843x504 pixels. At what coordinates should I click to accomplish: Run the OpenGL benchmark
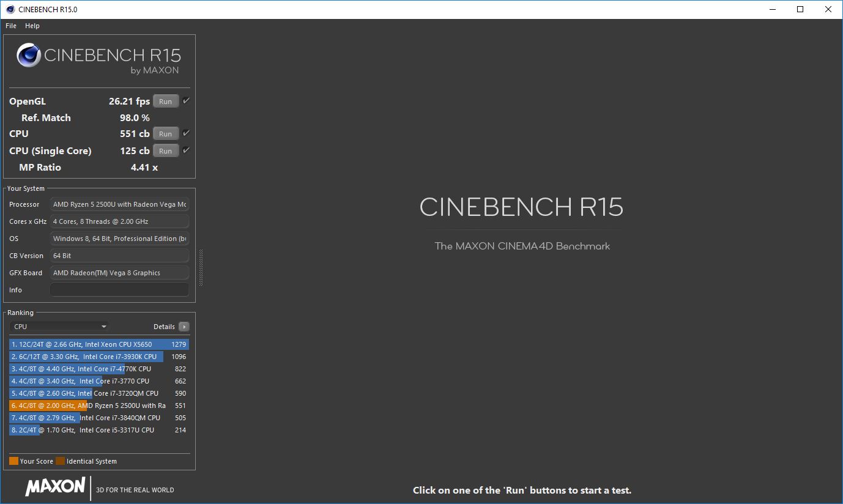click(x=166, y=102)
